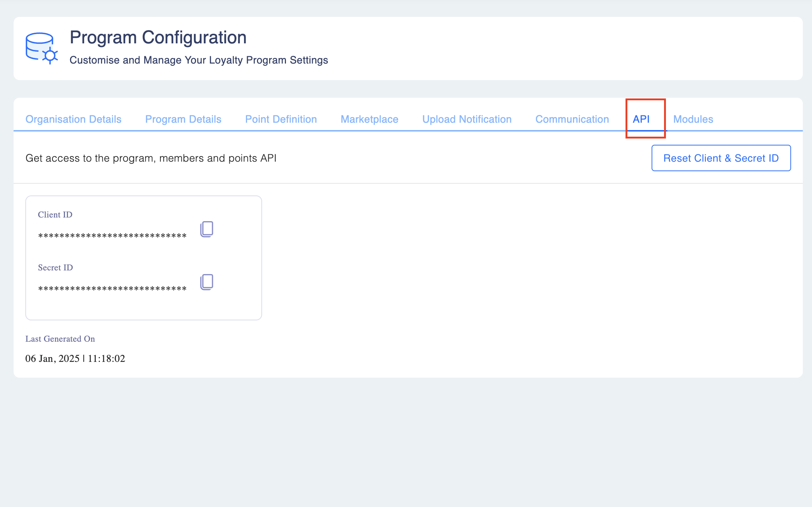Click the Last Generated On label

[x=60, y=339]
